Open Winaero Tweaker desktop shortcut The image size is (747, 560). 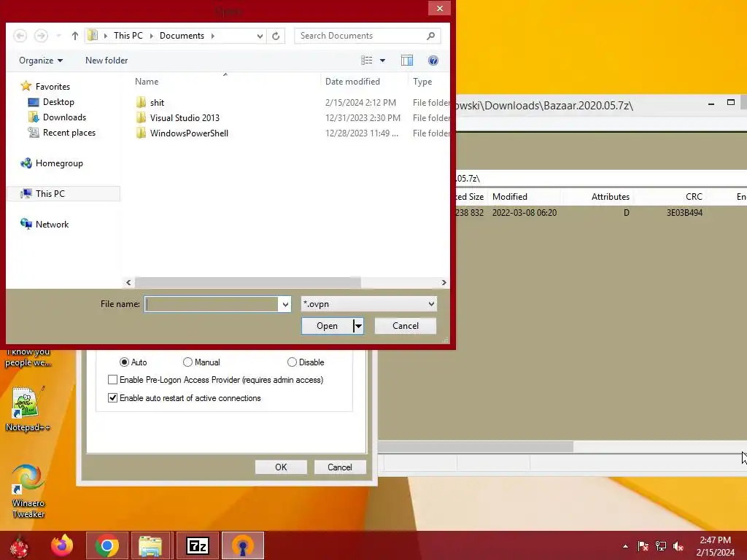tap(28, 491)
